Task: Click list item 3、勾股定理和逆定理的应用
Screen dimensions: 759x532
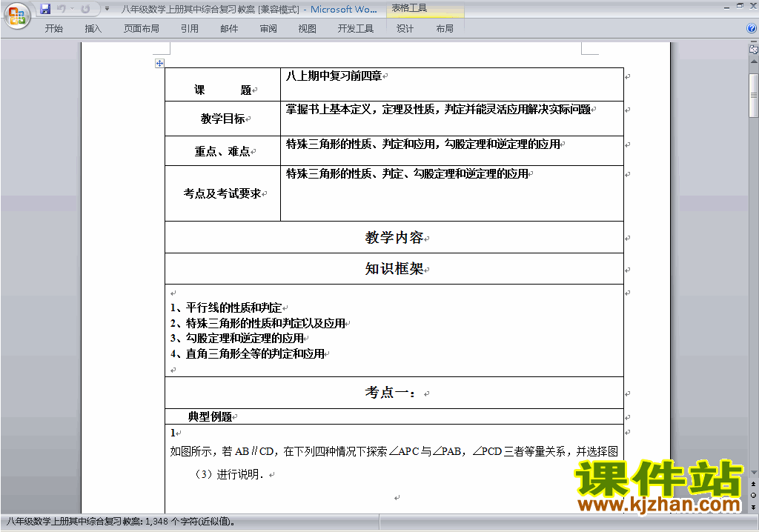Action: tap(237, 339)
